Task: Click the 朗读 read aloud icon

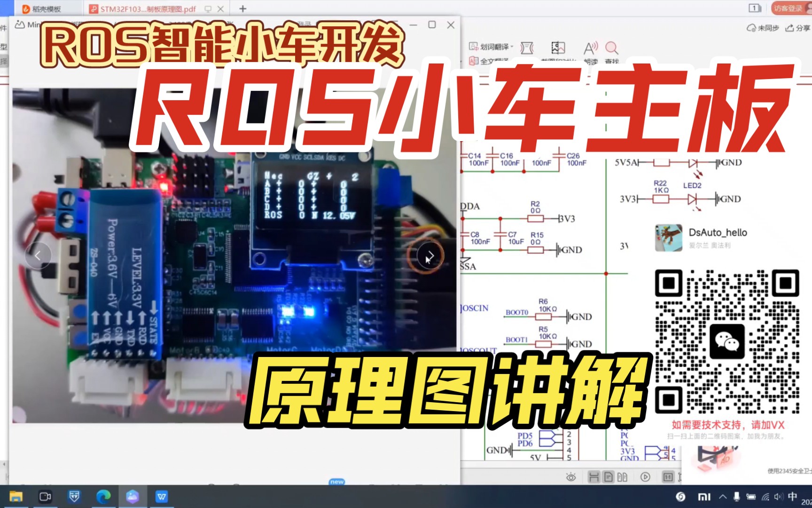Action: pyautogui.click(x=591, y=48)
